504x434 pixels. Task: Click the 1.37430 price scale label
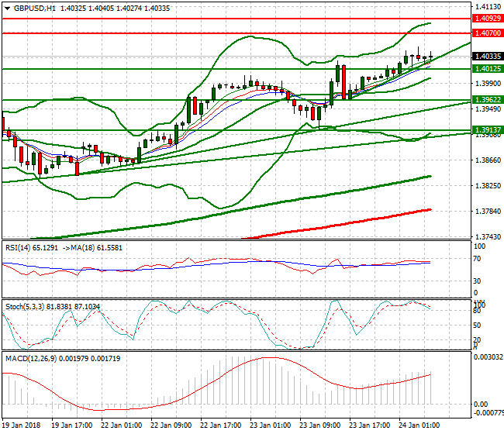tap(488, 236)
